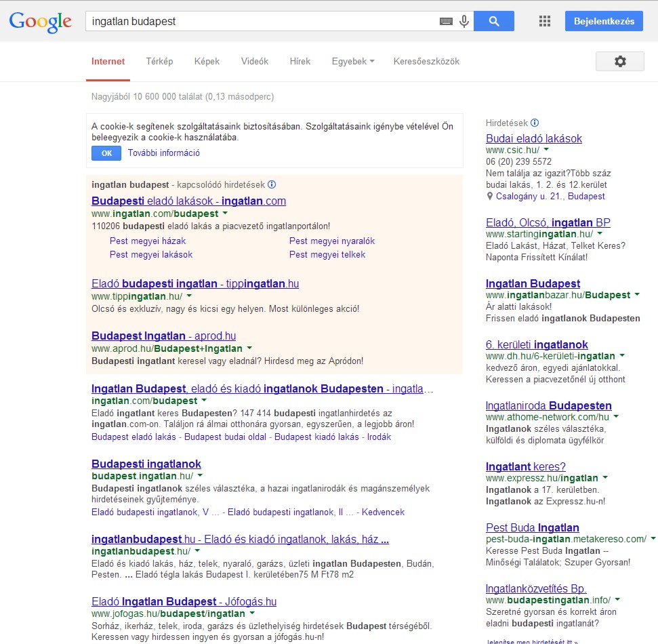Open 'Ingatlan Budapest, eladó és kiadó' result
The image size is (658, 644).
click(262, 388)
